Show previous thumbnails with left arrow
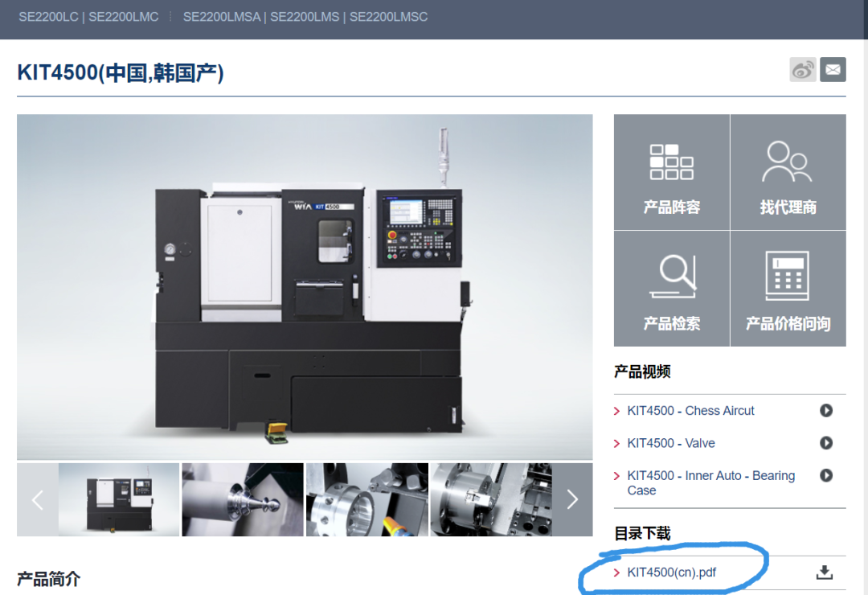Image resolution: width=868 pixels, height=595 pixels. pyautogui.click(x=38, y=499)
